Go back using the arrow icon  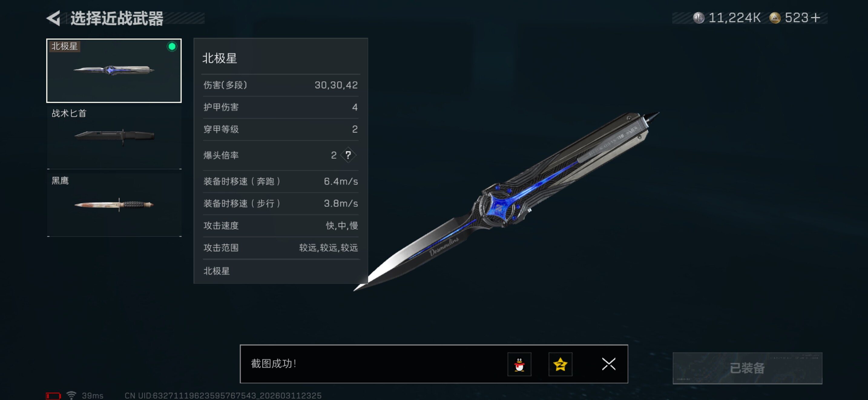point(53,18)
